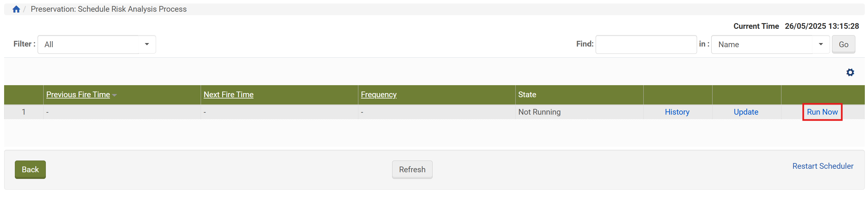The height and width of the screenshot is (202, 868).
Task: Open the table settings gear icon
Action: click(850, 72)
